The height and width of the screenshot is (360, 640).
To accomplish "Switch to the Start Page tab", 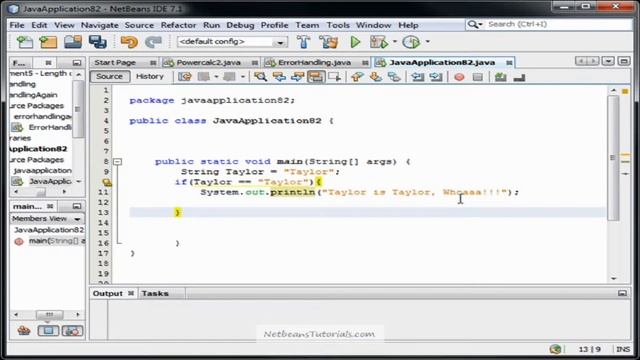I will (115, 62).
